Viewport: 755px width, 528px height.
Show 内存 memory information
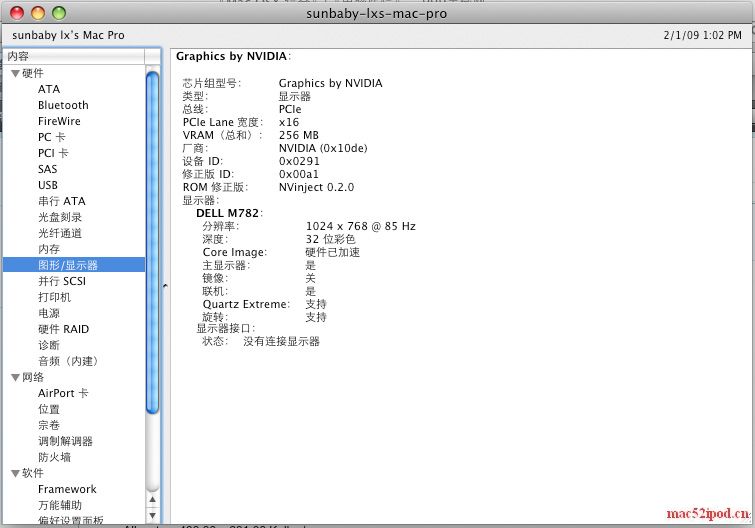click(x=49, y=249)
